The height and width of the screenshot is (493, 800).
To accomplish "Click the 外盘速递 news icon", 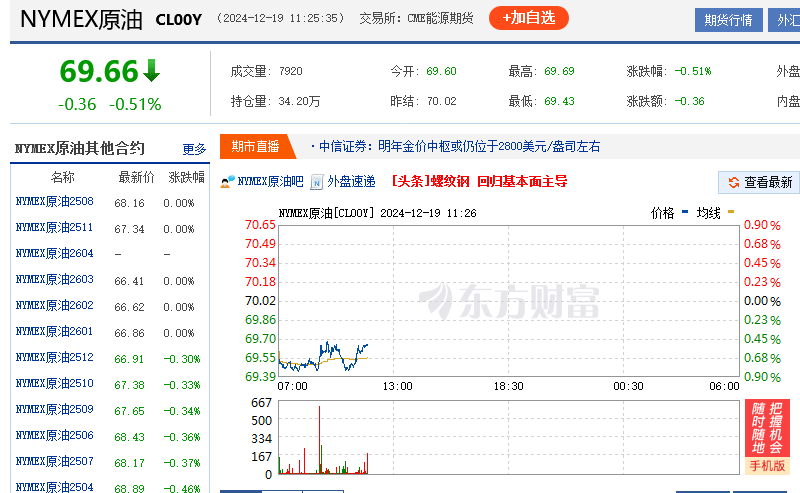I will point(317,182).
